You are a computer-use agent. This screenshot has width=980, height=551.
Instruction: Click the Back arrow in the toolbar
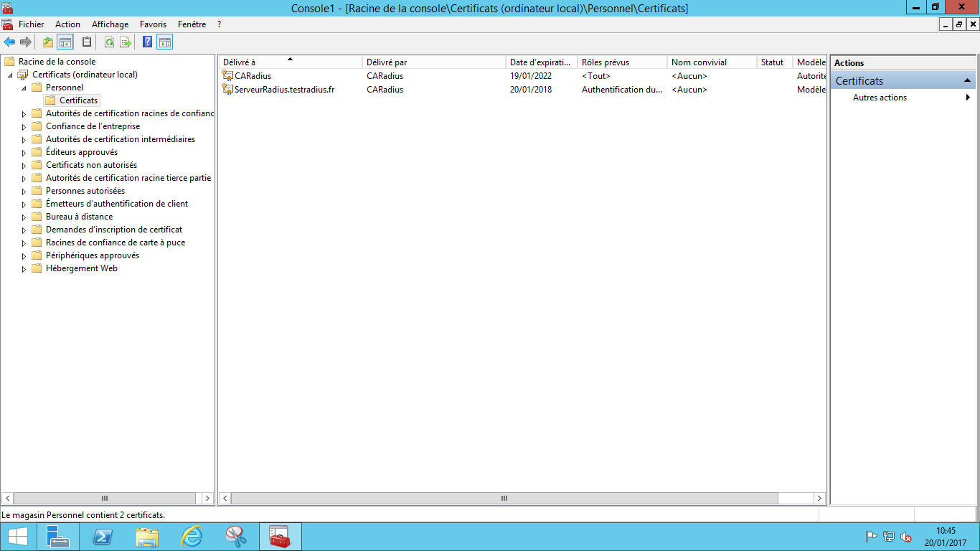pos(9,42)
